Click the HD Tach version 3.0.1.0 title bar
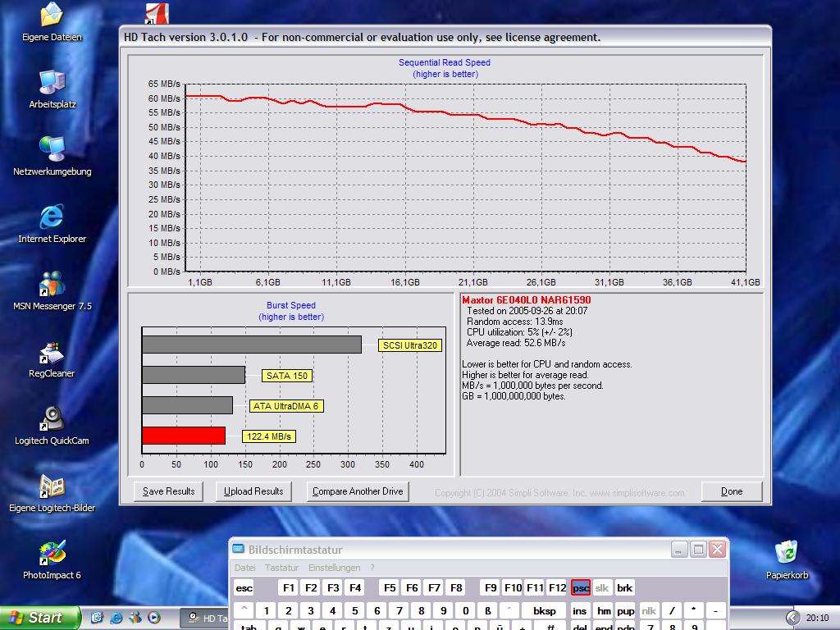Screen dimensions: 840x630 coord(445,37)
